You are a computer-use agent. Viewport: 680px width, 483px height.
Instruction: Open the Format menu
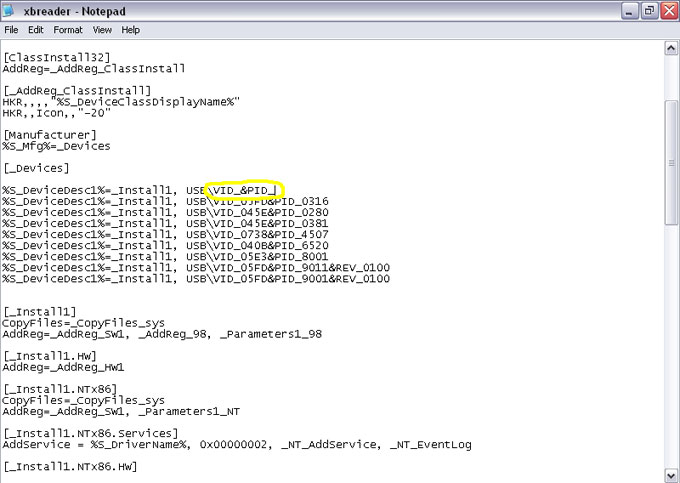coord(68,30)
